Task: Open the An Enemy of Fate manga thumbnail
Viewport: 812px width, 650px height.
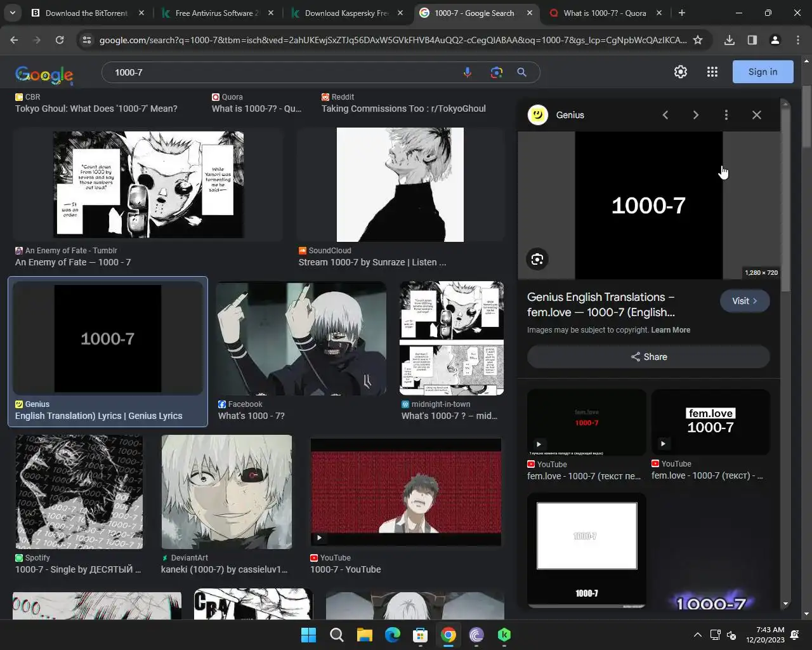Action: click(148, 185)
